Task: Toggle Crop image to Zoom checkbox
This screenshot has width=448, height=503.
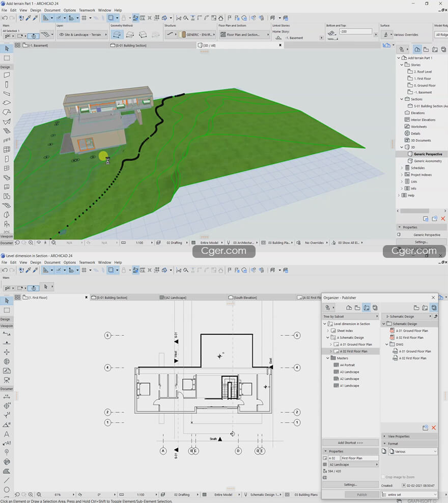Action: 383,477
